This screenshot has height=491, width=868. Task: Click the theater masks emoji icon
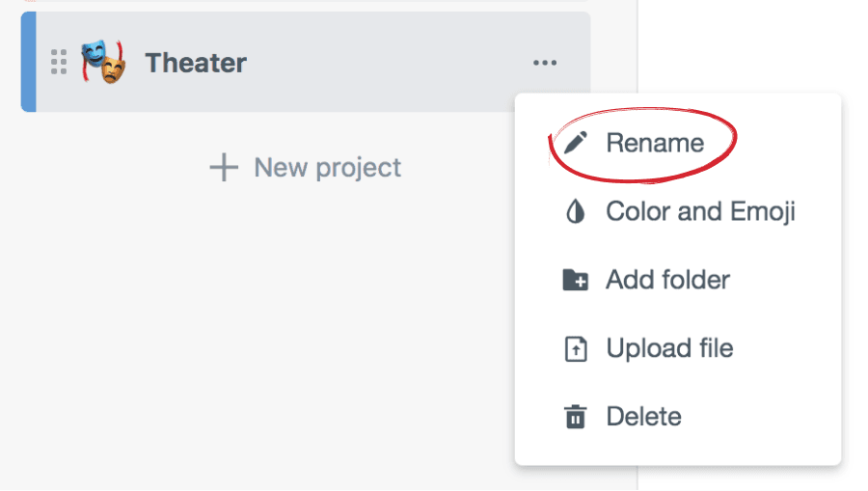pos(103,63)
